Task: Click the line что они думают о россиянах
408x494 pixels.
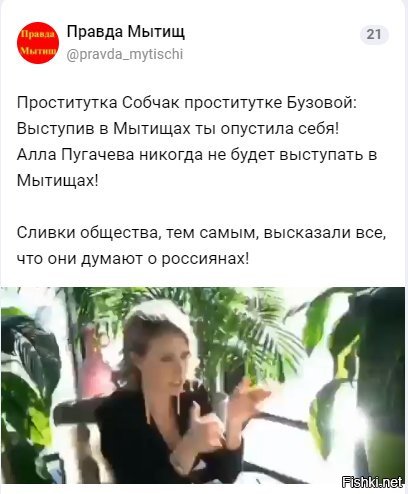Action: click(x=133, y=259)
